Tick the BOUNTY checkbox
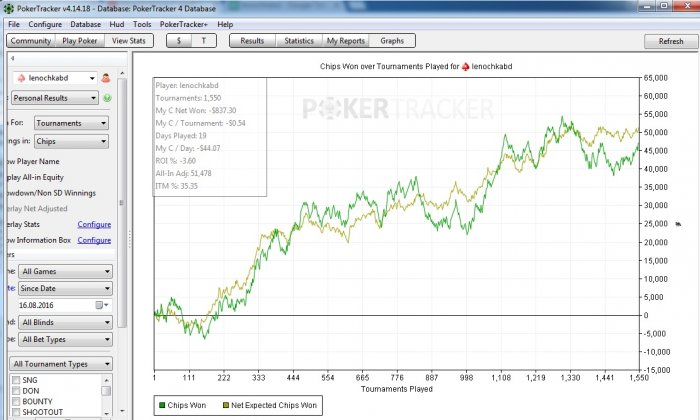 pyautogui.click(x=15, y=402)
